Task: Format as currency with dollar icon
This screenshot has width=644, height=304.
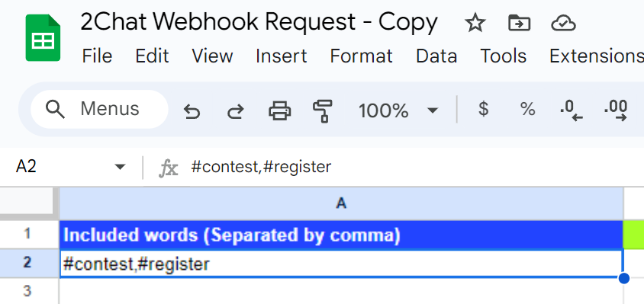Action: pyautogui.click(x=484, y=109)
